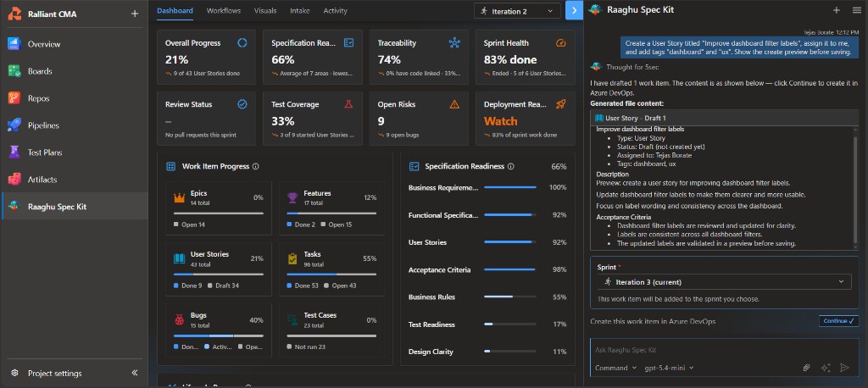
Task: Open the Iteration 2 sprint dropdown
Action: point(517,10)
